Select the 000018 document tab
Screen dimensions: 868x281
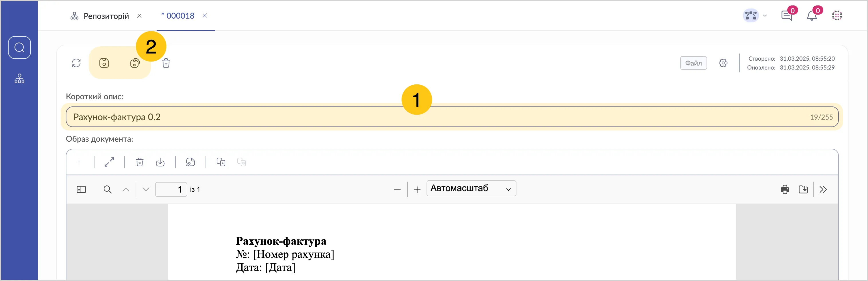(x=180, y=16)
